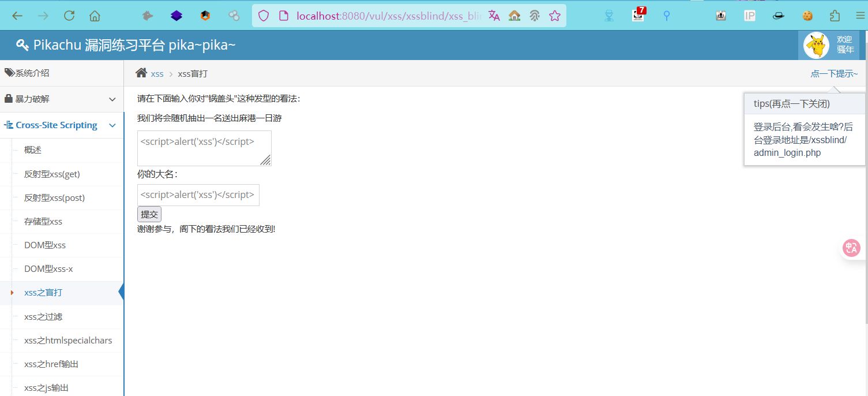868x396 pixels.
Task: Open xss之js输出 page
Action: (46, 387)
